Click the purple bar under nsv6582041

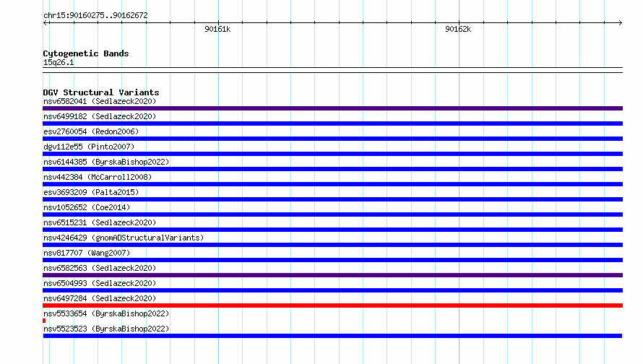(x=332, y=108)
